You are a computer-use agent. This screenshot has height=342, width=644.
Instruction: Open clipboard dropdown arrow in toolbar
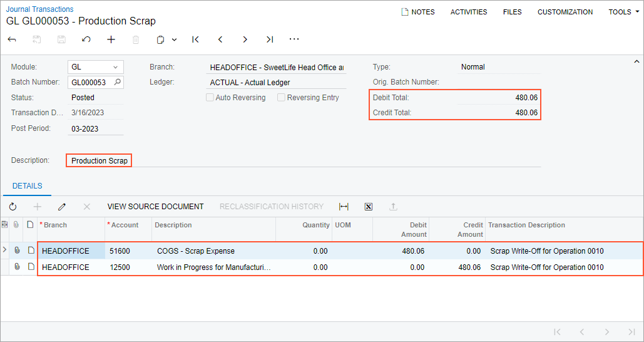pyautogui.click(x=174, y=39)
